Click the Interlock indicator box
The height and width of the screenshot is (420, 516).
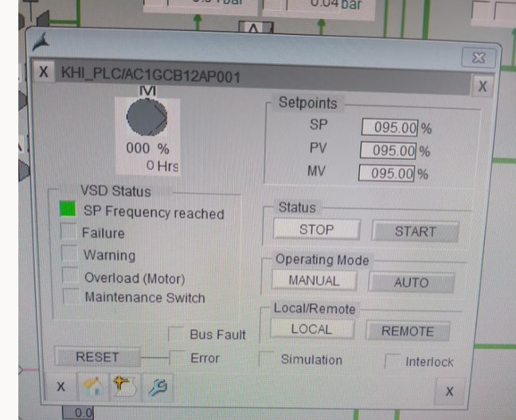(x=393, y=361)
